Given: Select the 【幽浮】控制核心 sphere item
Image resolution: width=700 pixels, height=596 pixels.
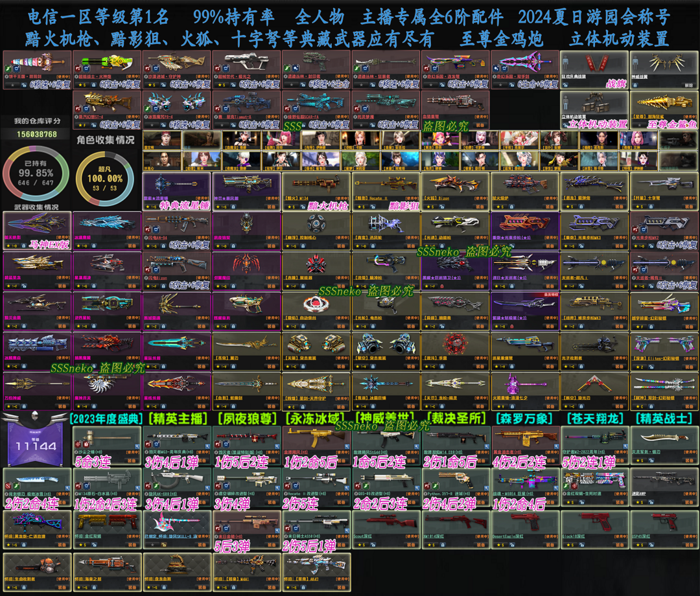Looking at the screenshot, I should 316,231.
